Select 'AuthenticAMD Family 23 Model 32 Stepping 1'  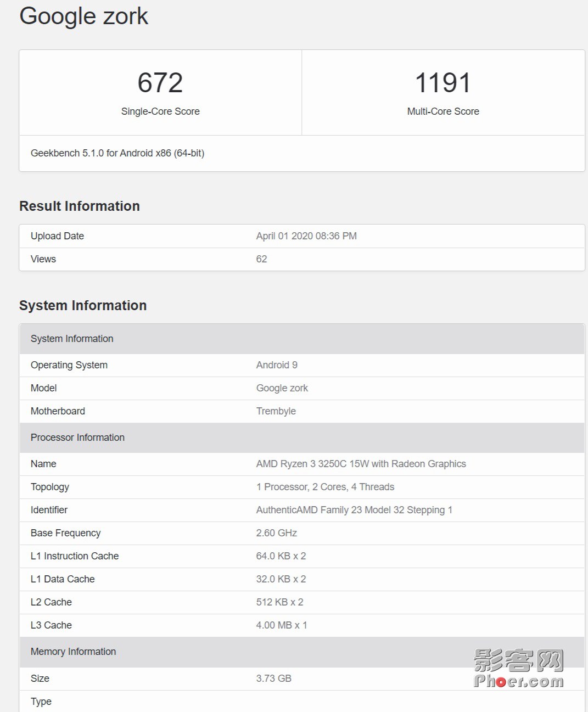[x=354, y=510]
